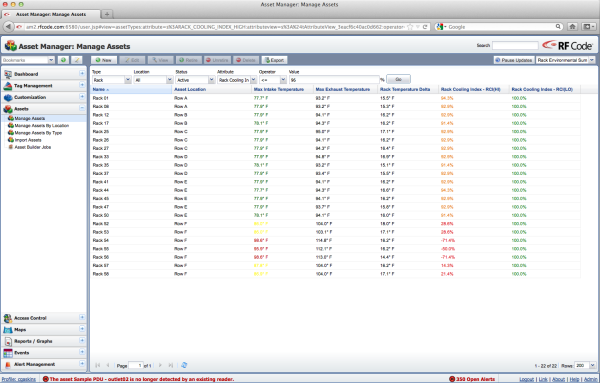Image resolution: width=600 pixels, height=383 pixels.
Task: Click the edit bookmarks pencil icon
Action: coord(77,60)
